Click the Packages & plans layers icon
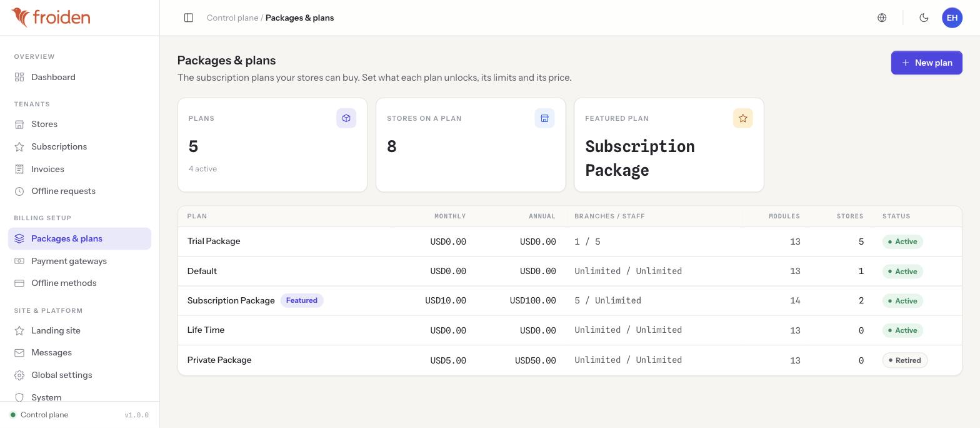Screen dimensions: 980x428 pyautogui.click(x=19, y=238)
